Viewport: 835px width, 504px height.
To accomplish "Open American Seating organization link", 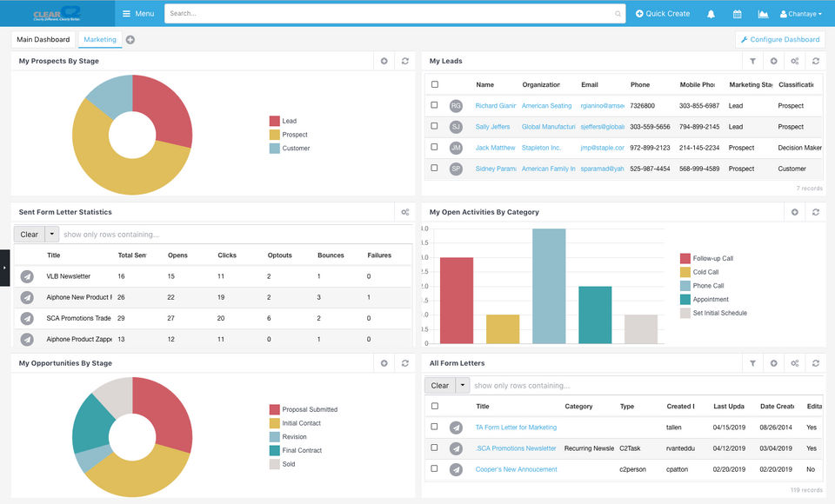I will pyautogui.click(x=546, y=106).
